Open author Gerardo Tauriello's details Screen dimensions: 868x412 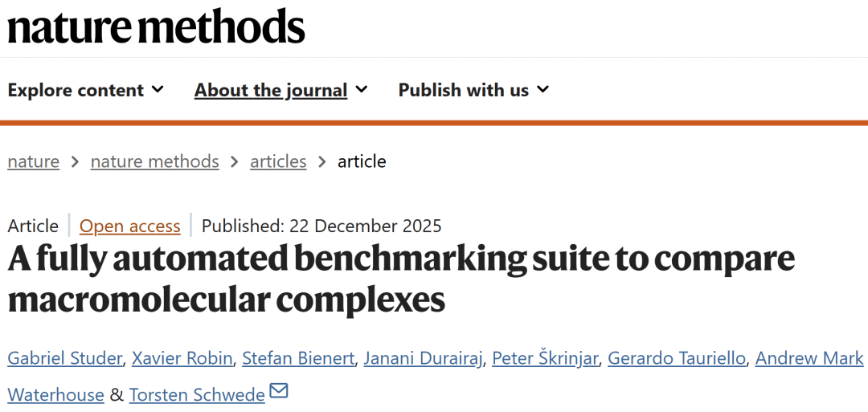(677, 358)
